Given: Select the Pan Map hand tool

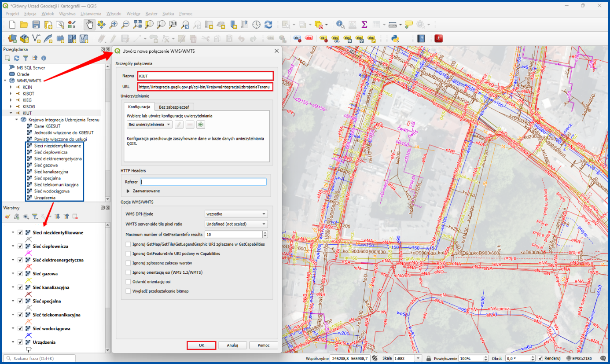Looking at the screenshot, I should click(x=89, y=24).
